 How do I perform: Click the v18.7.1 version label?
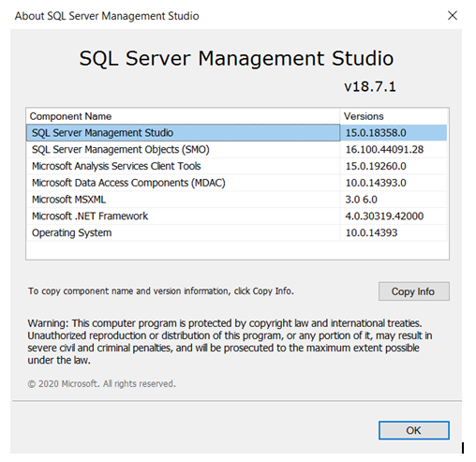370,86
